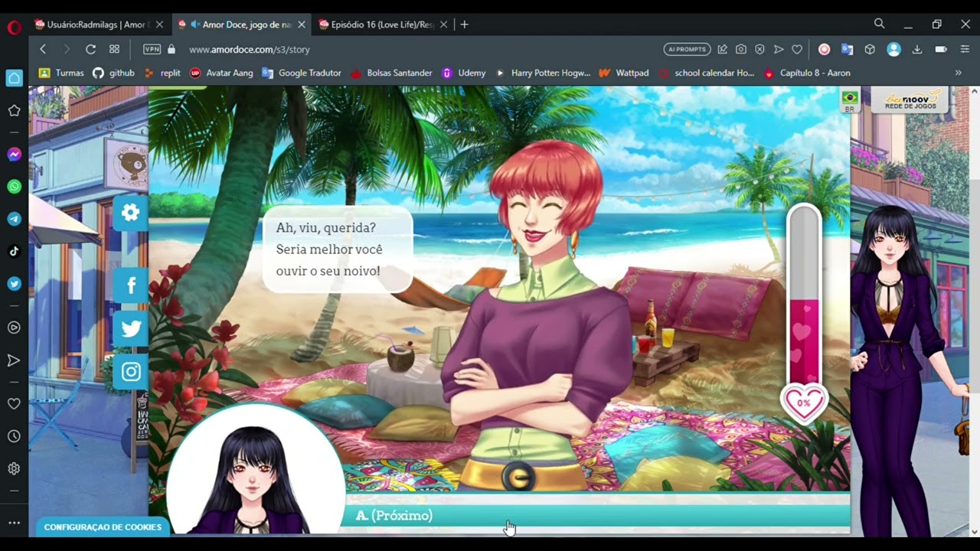Open sidebar history clock icon
980x551 pixels.
(x=14, y=436)
